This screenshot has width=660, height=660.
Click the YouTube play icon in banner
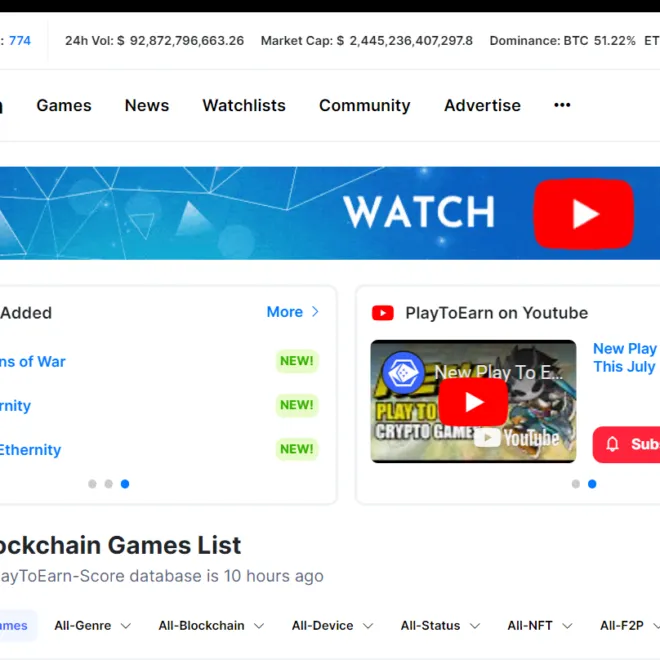[x=583, y=213]
